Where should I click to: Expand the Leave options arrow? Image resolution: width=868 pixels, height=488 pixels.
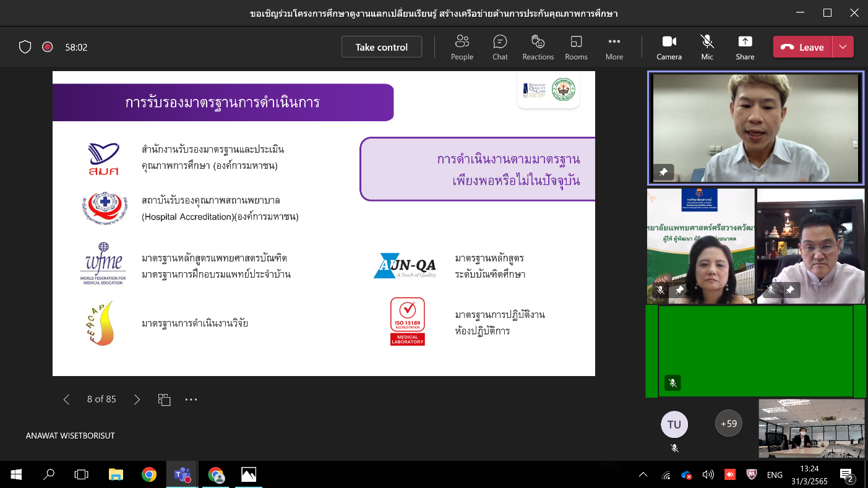tap(843, 47)
